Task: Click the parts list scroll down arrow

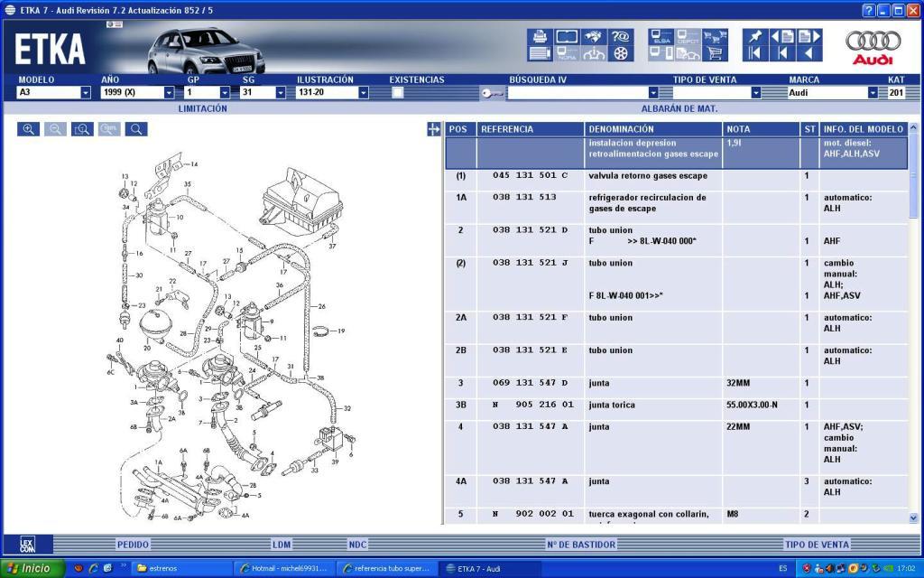Action: point(913,517)
